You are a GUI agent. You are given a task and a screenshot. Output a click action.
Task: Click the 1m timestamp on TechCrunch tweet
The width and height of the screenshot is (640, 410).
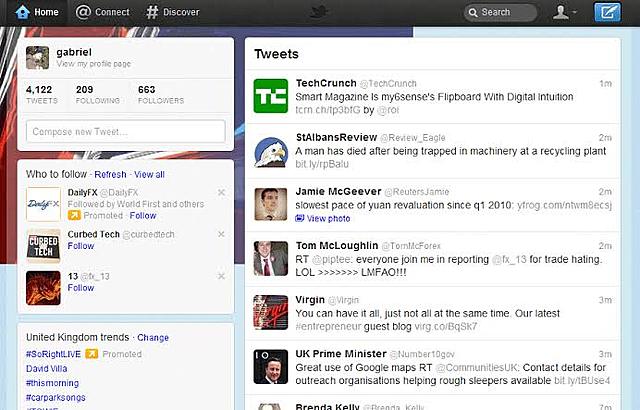(x=605, y=84)
